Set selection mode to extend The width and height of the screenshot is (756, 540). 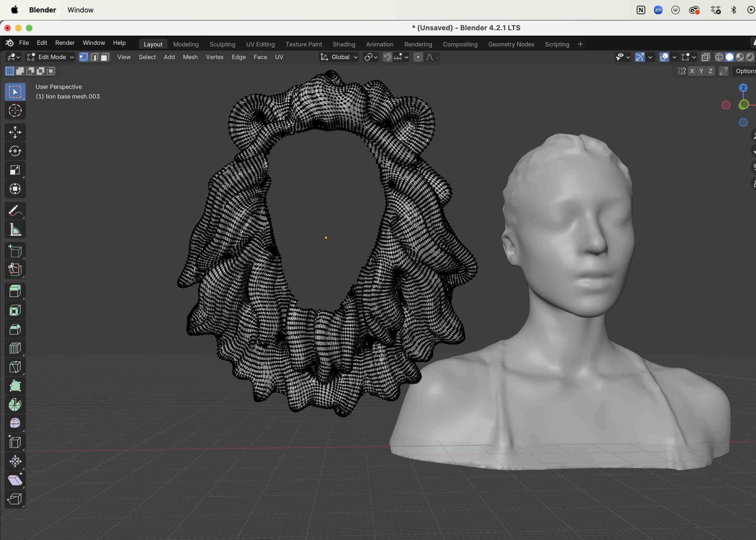20,71
